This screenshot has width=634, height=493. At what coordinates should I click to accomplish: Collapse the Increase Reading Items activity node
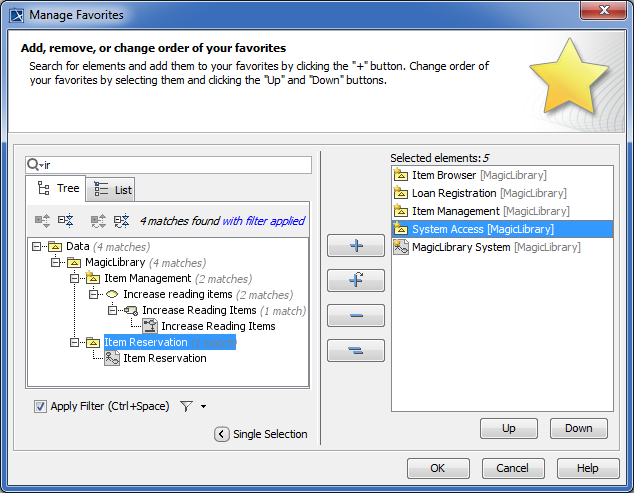click(x=112, y=310)
